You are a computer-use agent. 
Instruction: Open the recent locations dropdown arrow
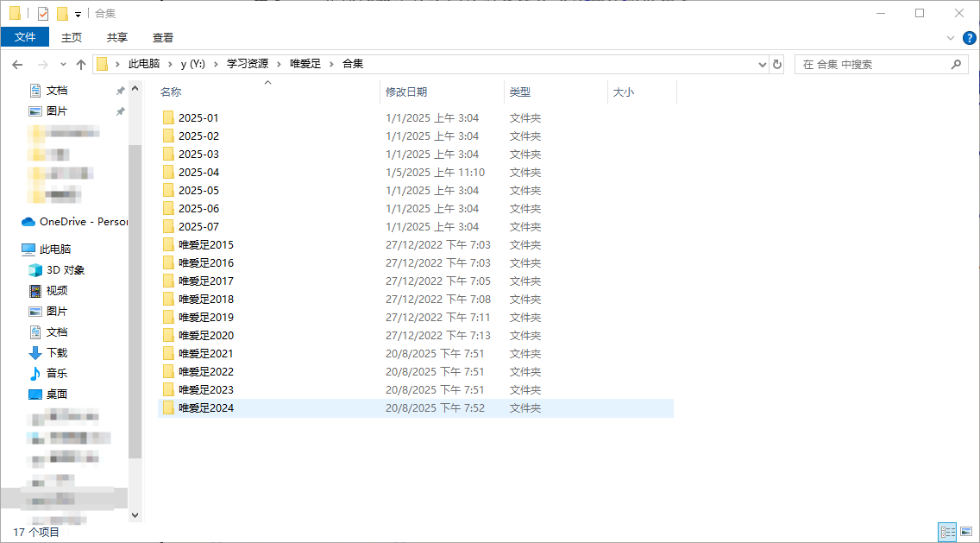pyautogui.click(x=63, y=65)
